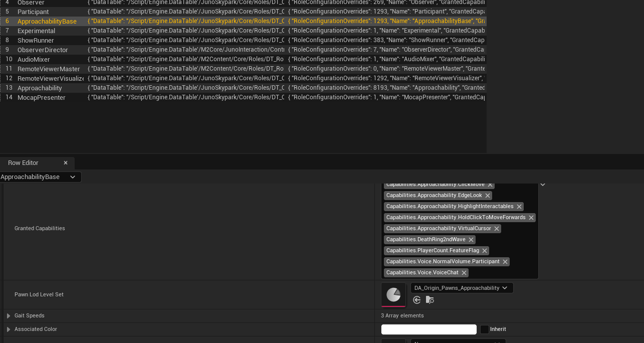Select the MocapPresenter table row
644x343 pixels.
coord(41,97)
